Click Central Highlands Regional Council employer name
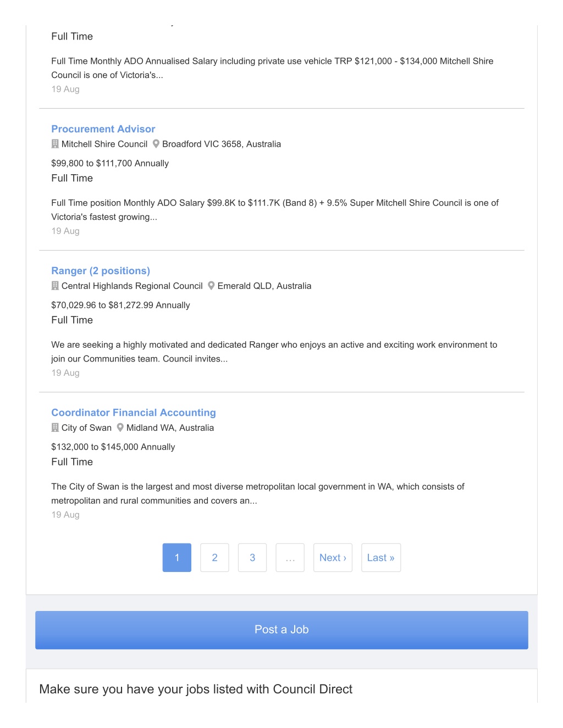 pyautogui.click(x=132, y=286)
